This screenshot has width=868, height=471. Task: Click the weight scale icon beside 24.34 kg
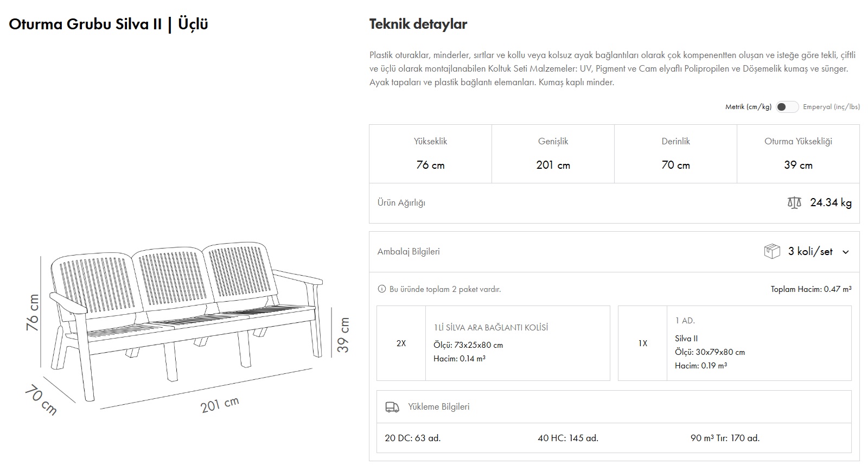(794, 203)
